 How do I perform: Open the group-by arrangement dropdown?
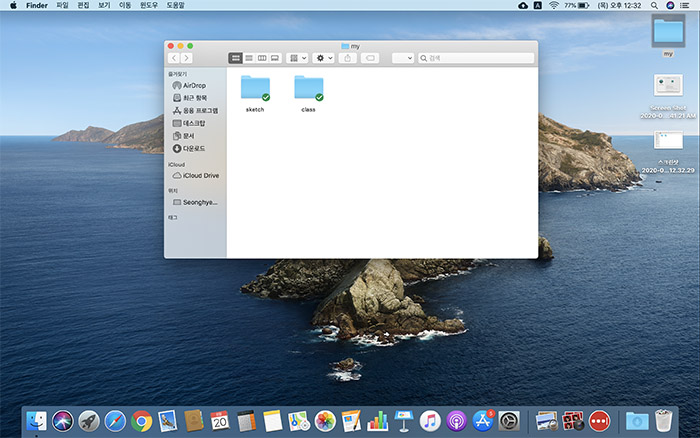coord(297,58)
